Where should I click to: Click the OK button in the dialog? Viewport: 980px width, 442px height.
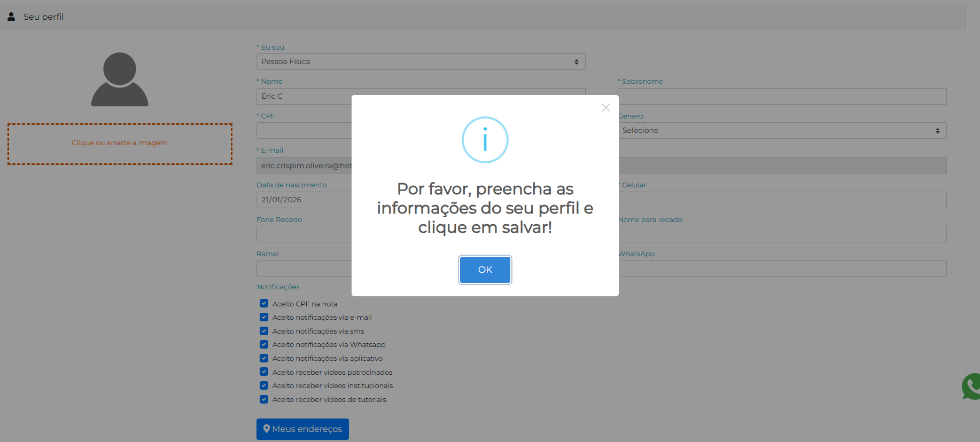click(x=485, y=270)
